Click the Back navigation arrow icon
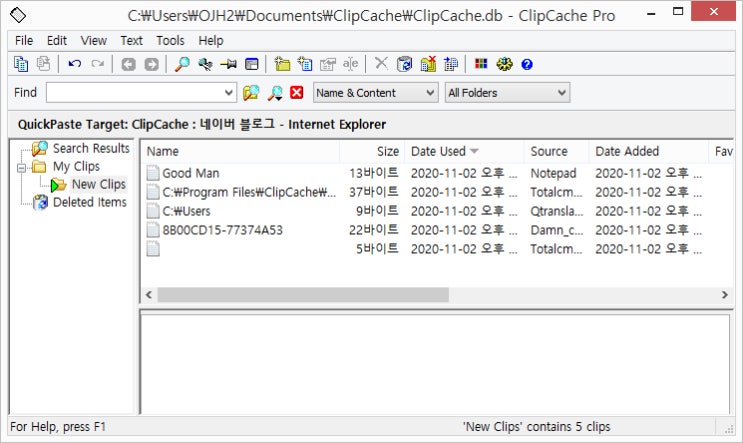 [x=128, y=64]
